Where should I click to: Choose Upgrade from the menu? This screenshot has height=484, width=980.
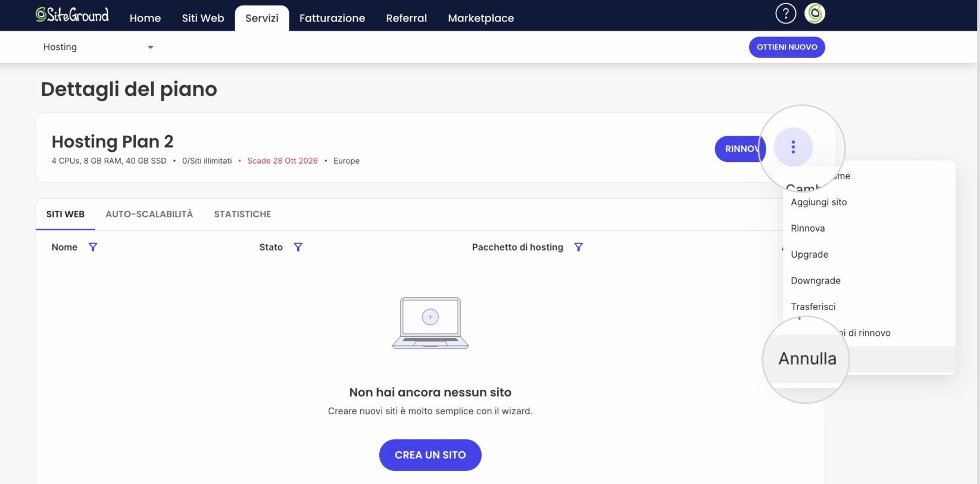pyautogui.click(x=869, y=255)
